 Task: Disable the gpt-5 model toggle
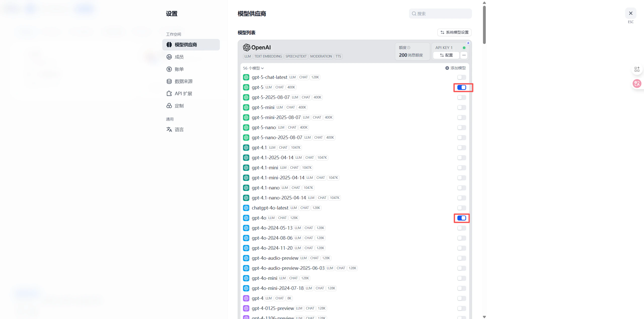coord(462,87)
